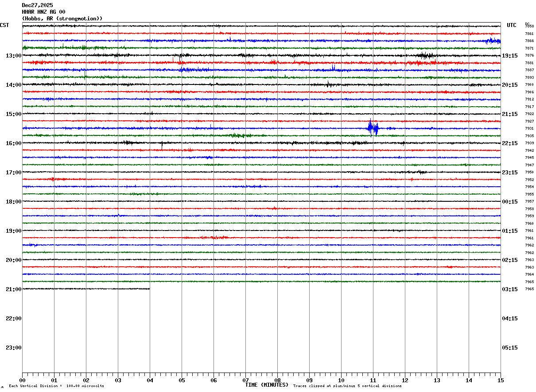Click the 19:15 UTC time label
Image resolution: width=536 pixels, height=392 pixels.
(x=510, y=56)
